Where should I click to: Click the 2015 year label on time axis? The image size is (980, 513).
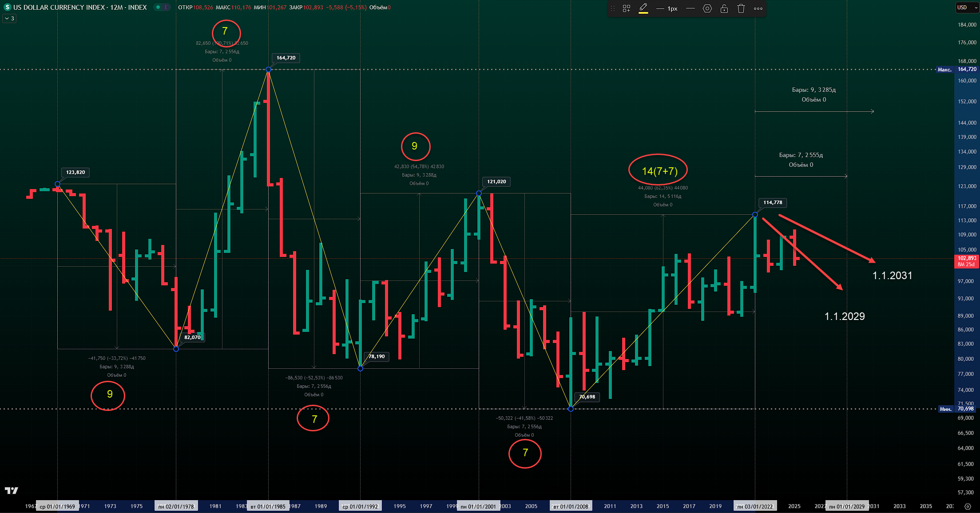(x=663, y=506)
